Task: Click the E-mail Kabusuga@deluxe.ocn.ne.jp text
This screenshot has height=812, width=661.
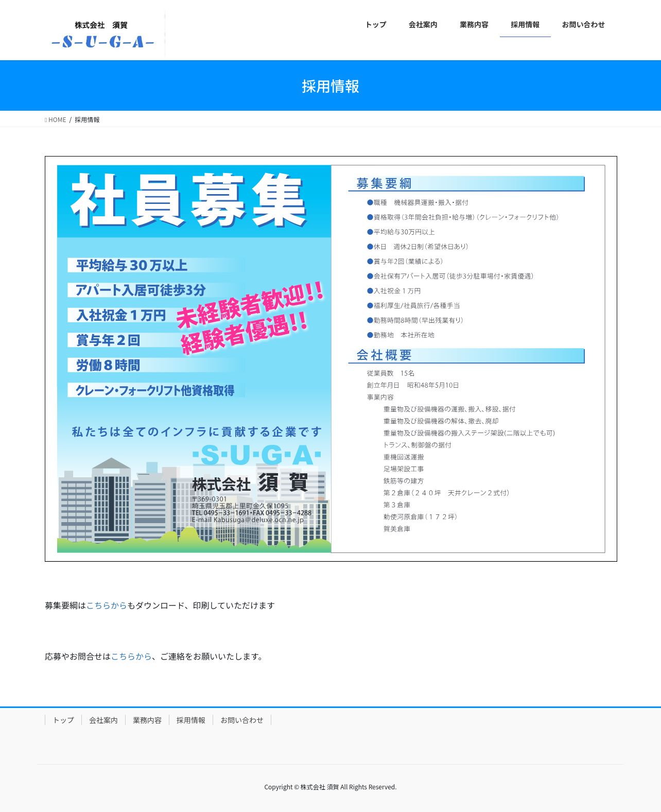Action: click(248, 520)
